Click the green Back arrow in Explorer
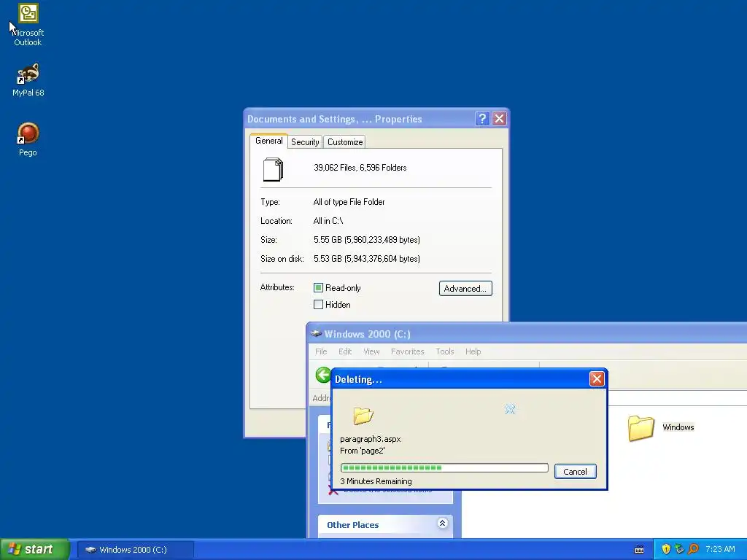This screenshot has height=560, width=747. pos(323,375)
